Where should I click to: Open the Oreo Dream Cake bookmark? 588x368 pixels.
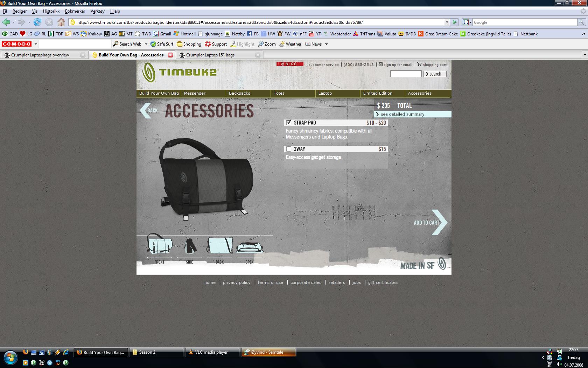(438, 34)
